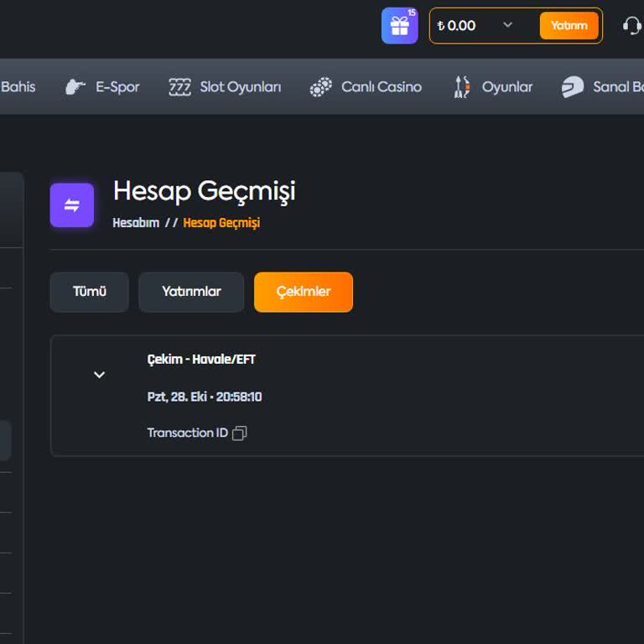Click the Hesap Geçmişi page heading
The image size is (644, 644).
coord(204,191)
